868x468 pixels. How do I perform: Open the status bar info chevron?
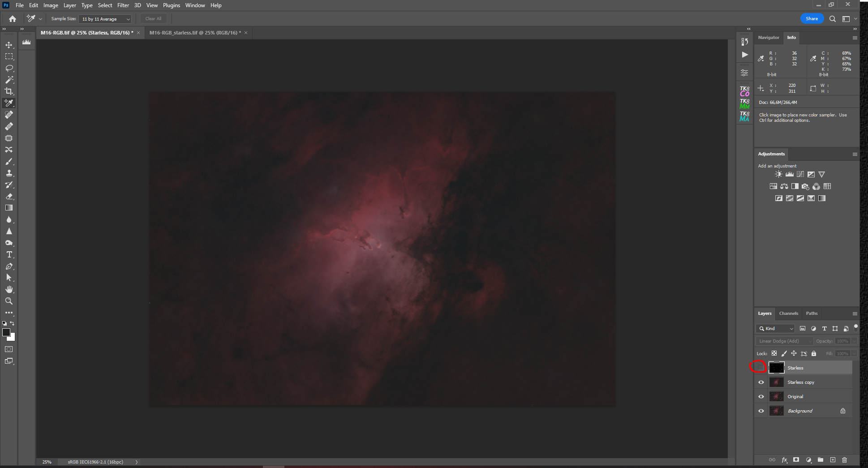[137, 462]
